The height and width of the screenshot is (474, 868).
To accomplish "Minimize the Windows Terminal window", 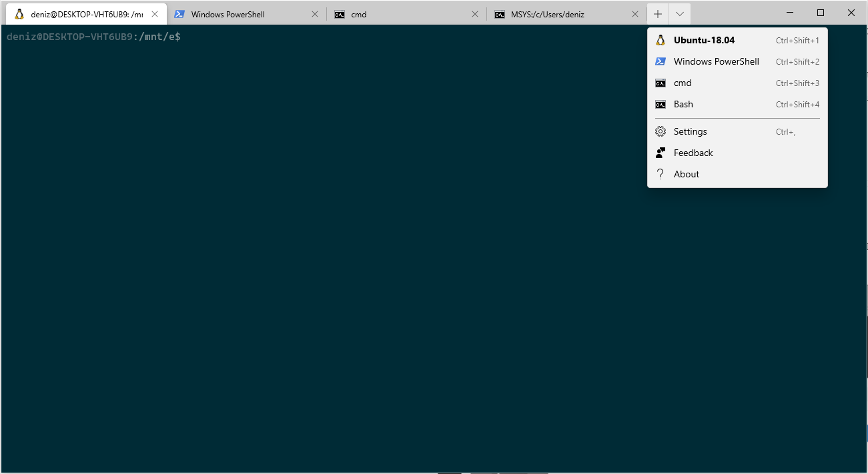I will click(790, 13).
